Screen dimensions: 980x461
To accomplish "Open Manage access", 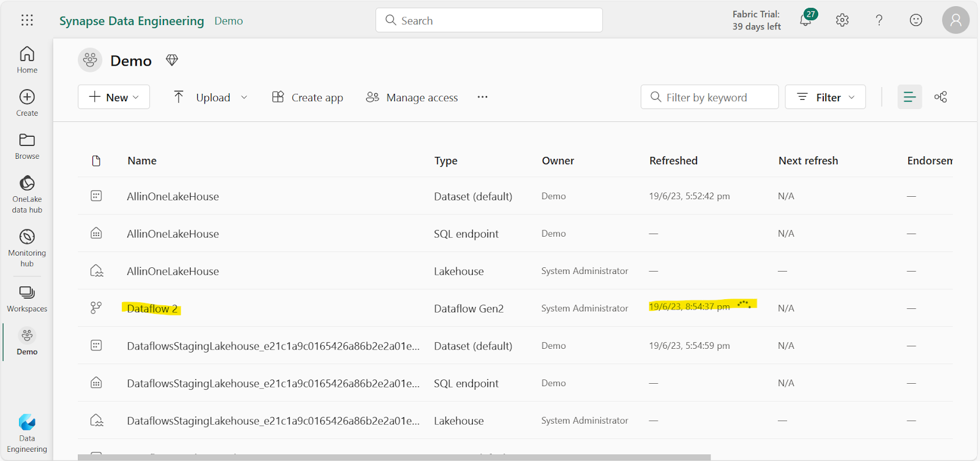I will (412, 97).
